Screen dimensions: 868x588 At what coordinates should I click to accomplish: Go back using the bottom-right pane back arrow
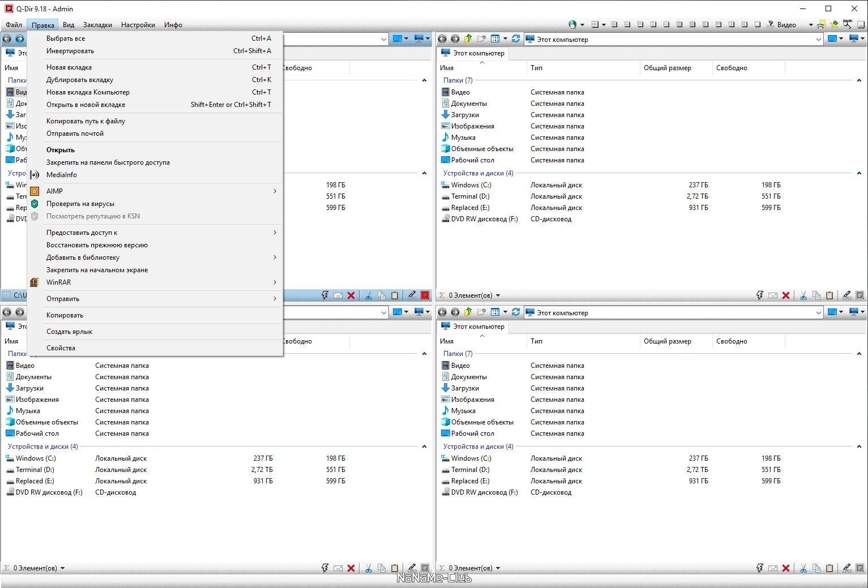point(442,312)
